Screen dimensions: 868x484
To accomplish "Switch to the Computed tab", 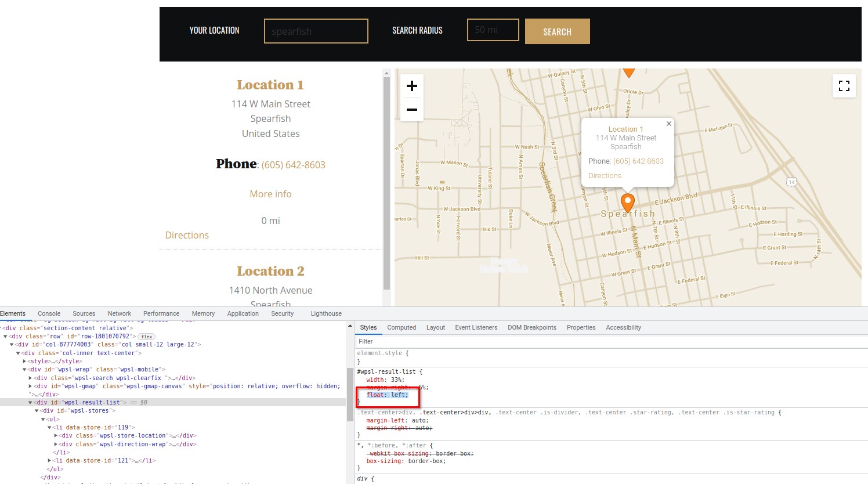I will pyautogui.click(x=402, y=327).
